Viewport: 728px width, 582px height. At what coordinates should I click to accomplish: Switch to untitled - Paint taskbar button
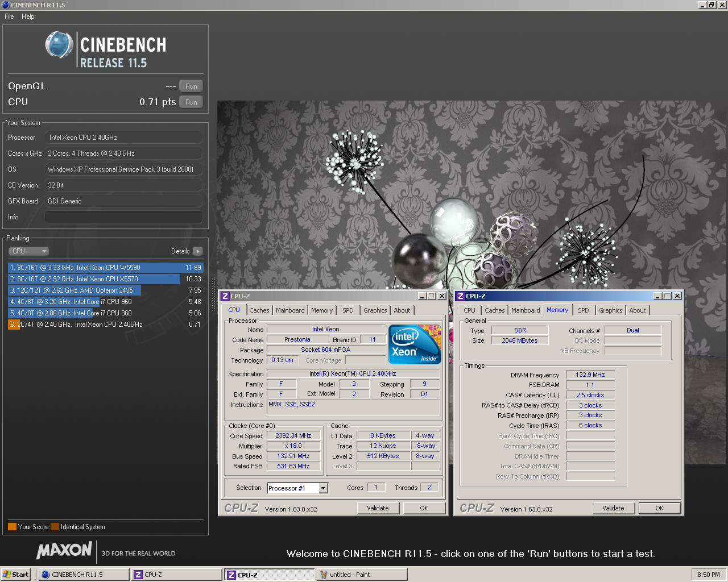(362, 575)
